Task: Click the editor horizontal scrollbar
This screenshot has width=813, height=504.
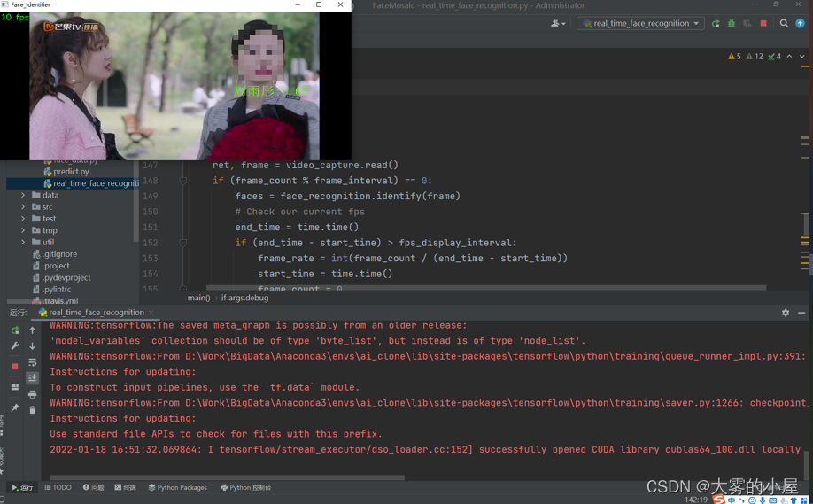Action: coord(486,287)
